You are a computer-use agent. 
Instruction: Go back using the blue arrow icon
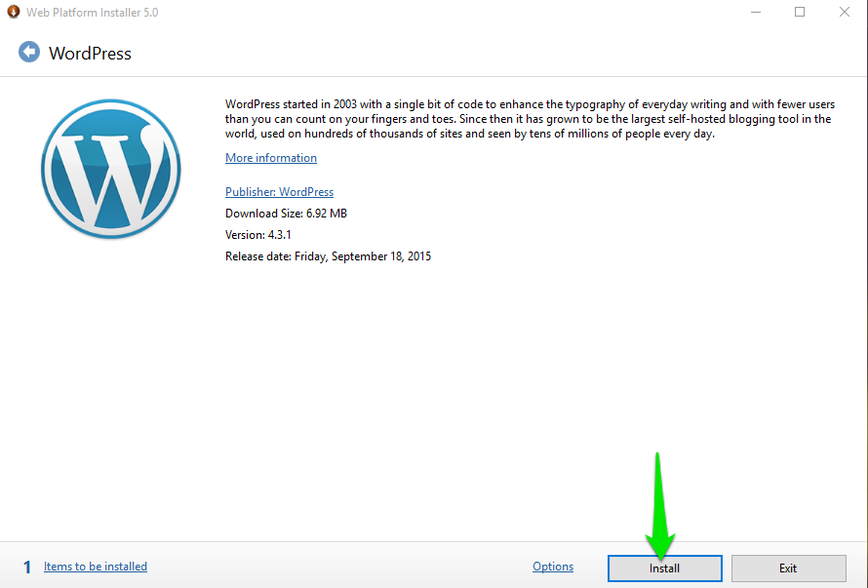[x=29, y=52]
